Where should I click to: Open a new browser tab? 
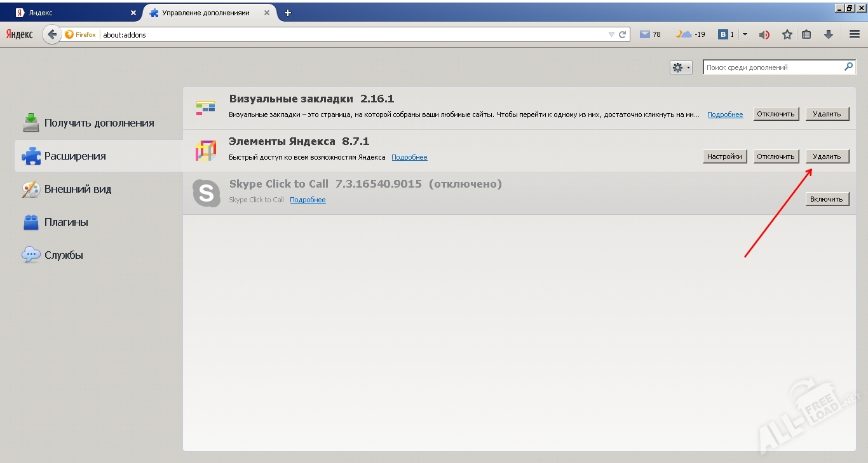(x=288, y=12)
